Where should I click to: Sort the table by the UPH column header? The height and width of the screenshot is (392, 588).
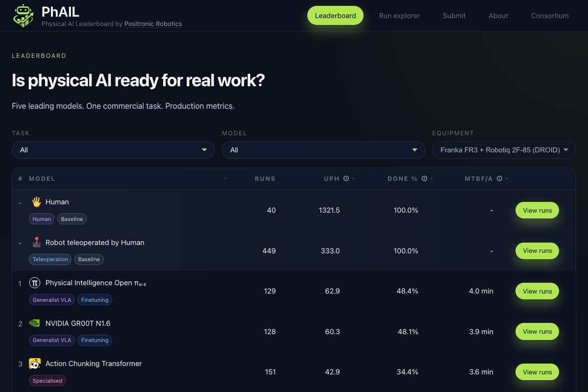332,178
